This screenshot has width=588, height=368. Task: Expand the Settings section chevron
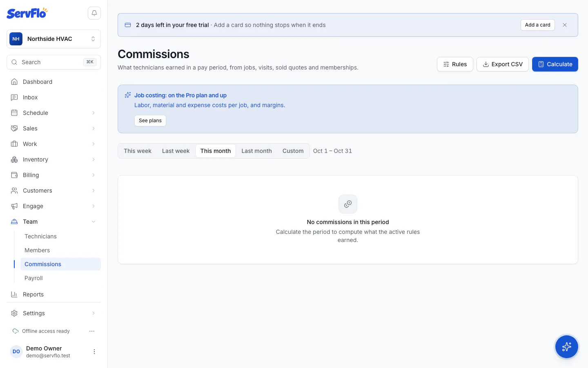click(x=94, y=313)
